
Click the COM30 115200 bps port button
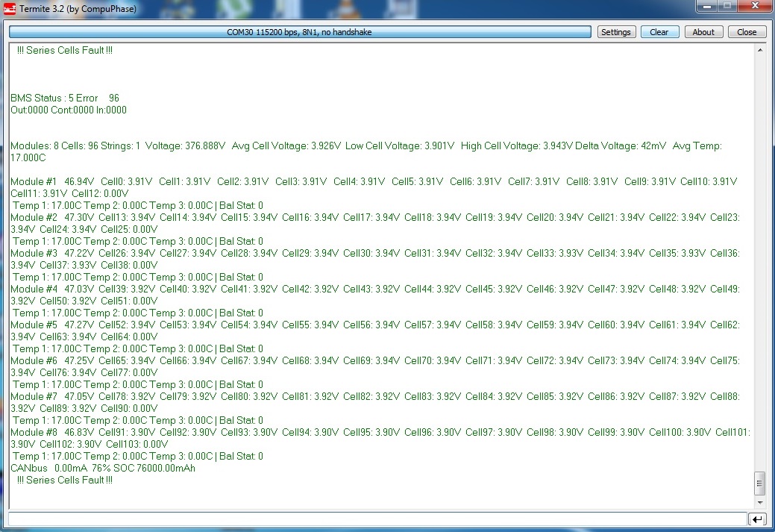click(x=299, y=32)
